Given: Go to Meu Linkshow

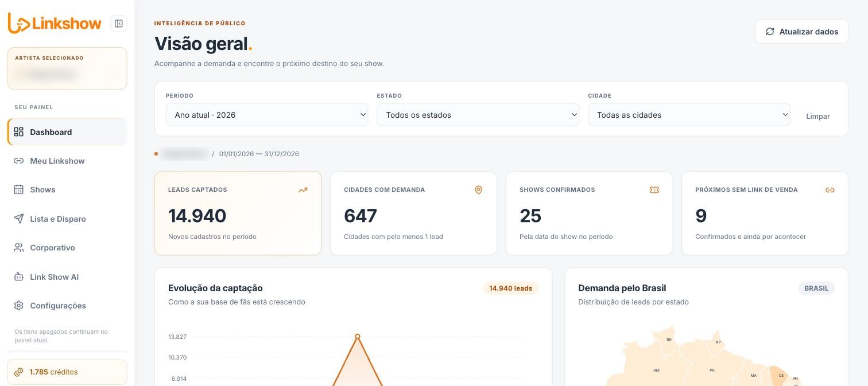Looking at the screenshot, I should (67, 161).
